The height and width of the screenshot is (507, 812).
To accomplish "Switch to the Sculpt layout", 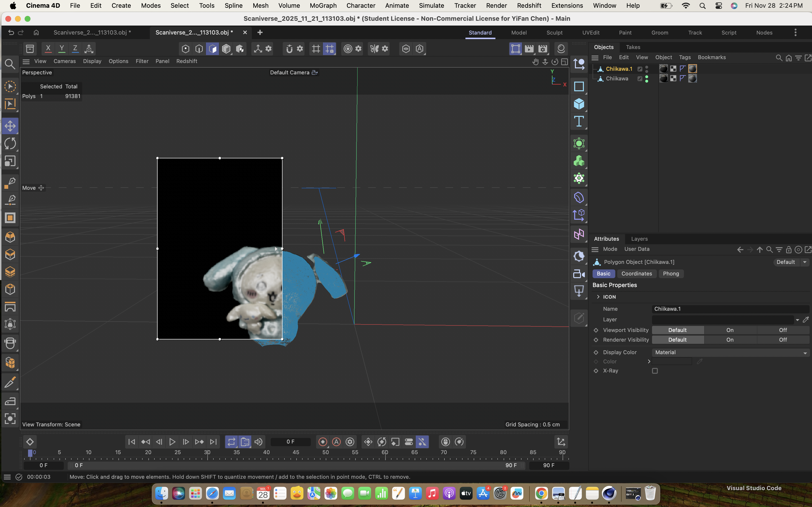I will (554, 33).
